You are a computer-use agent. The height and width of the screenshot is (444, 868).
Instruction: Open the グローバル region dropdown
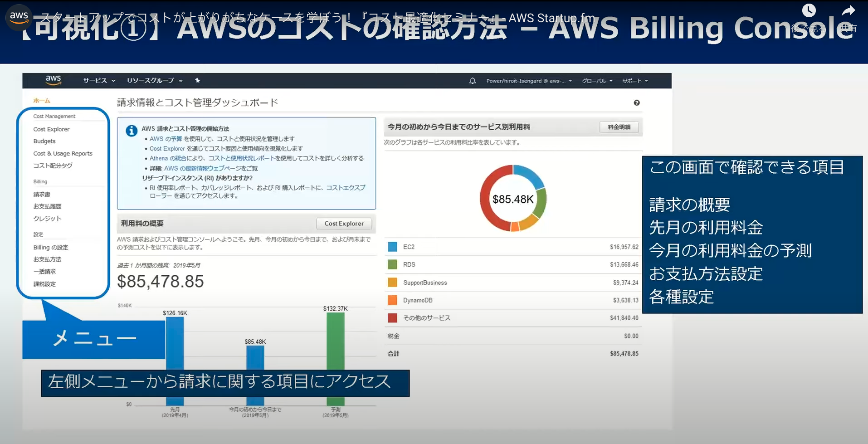[x=597, y=81]
